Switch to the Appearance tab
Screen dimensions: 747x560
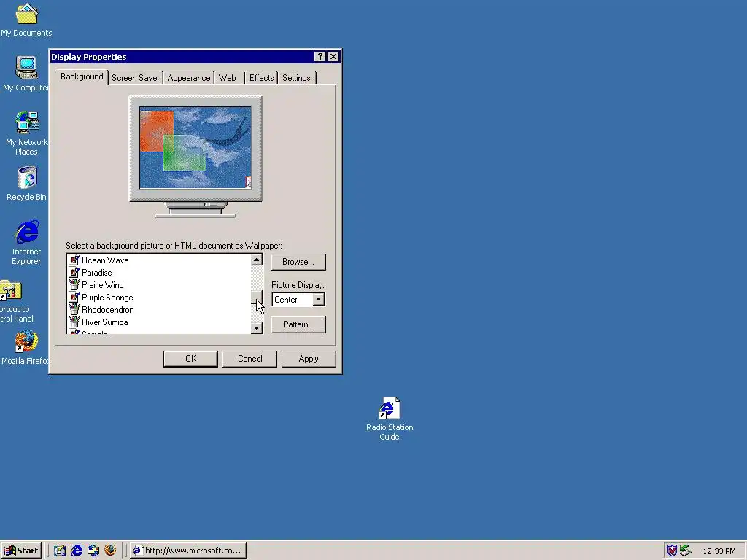(189, 78)
